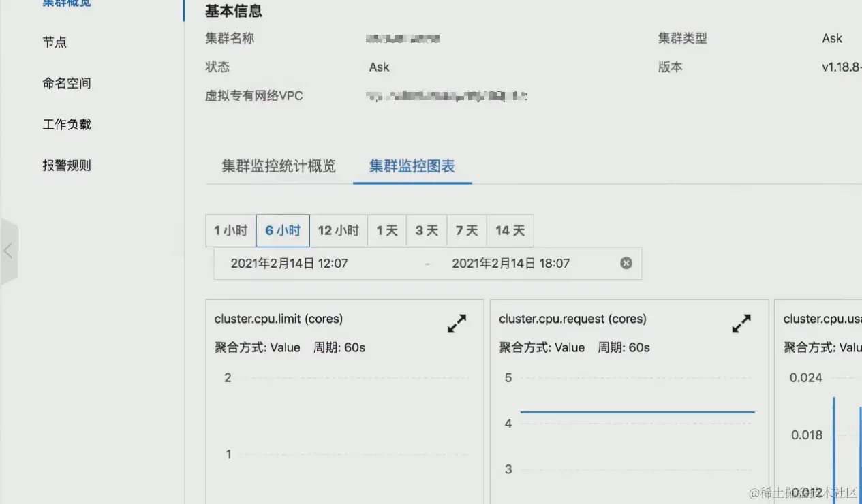
Task: Select the 集群监控图表 tab
Action: (x=412, y=166)
